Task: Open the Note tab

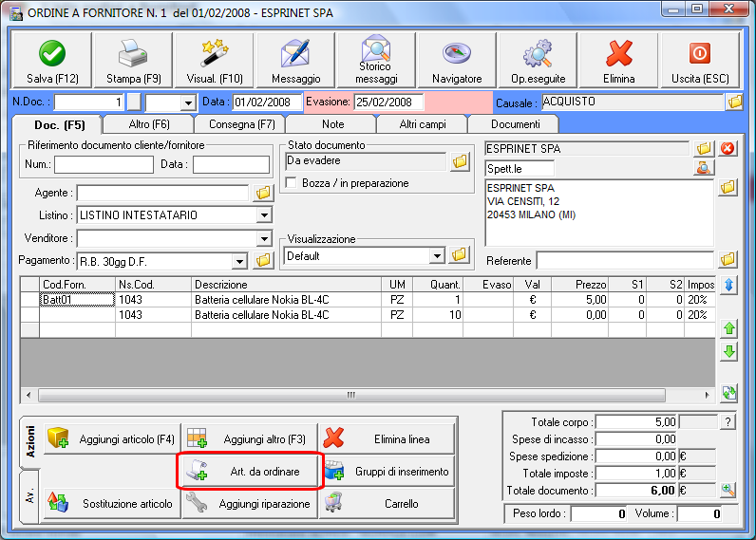Action: point(332,124)
